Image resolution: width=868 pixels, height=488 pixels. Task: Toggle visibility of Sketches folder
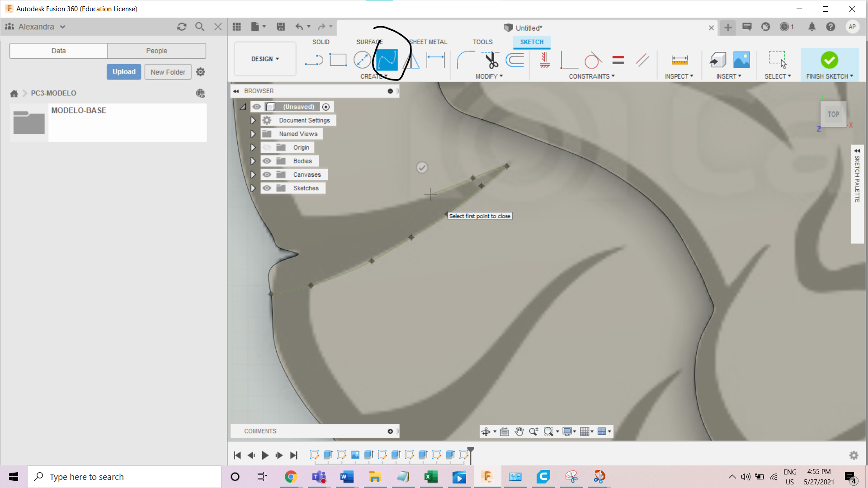pos(267,188)
